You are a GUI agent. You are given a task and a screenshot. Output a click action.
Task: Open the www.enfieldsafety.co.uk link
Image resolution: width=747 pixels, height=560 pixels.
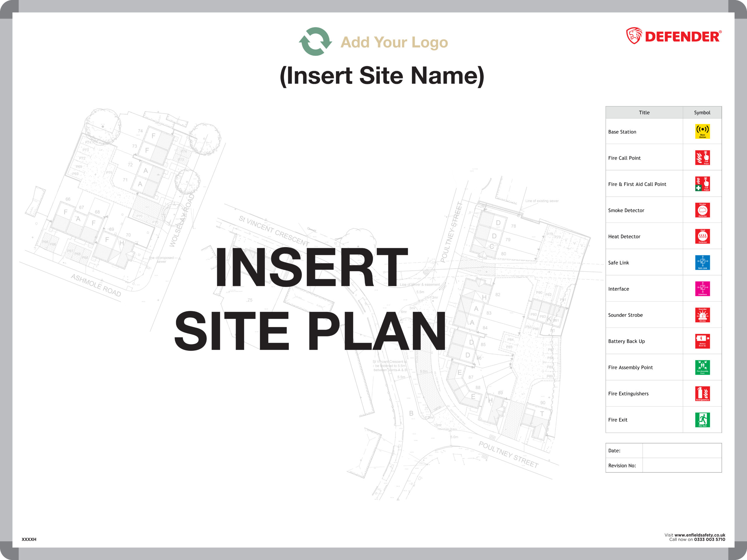[699, 535]
